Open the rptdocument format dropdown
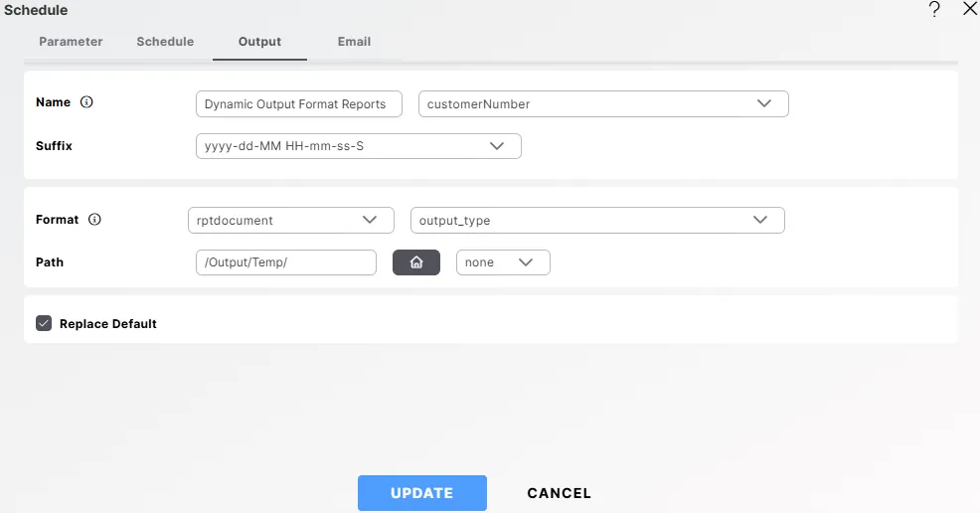The height and width of the screenshot is (513, 980). pos(285,220)
